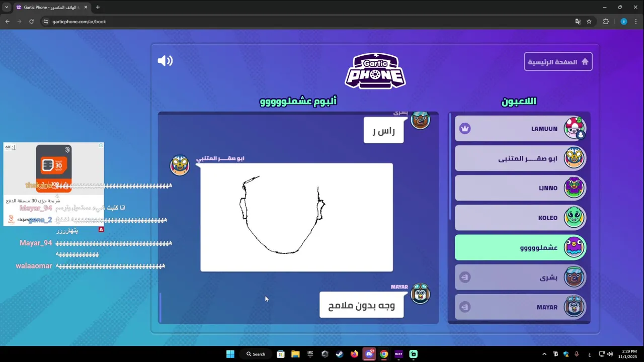Click the راس ر text bubble
The height and width of the screenshot is (362, 644).
pyautogui.click(x=383, y=130)
